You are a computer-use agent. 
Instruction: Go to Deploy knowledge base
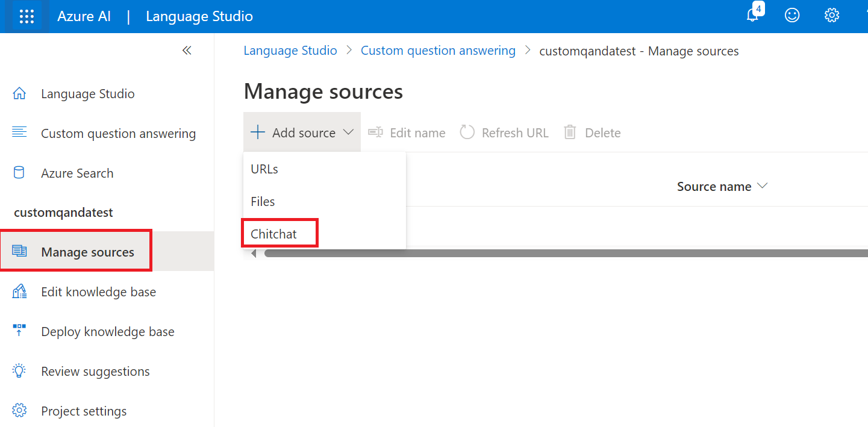pyautogui.click(x=107, y=332)
